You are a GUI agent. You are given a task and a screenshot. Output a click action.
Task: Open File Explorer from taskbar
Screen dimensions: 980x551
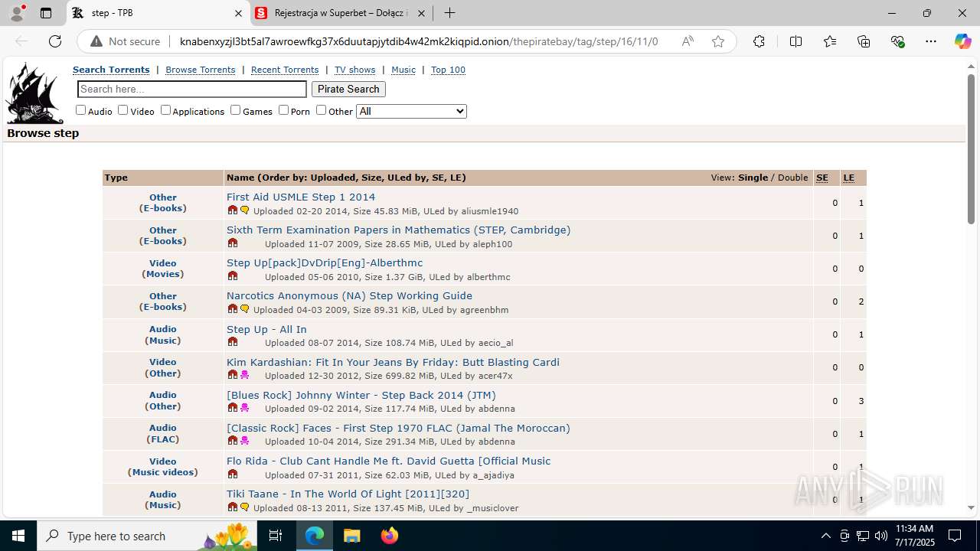352,536
